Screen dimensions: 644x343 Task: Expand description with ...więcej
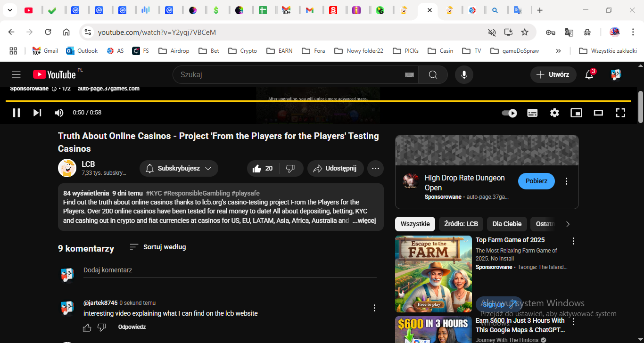click(364, 220)
